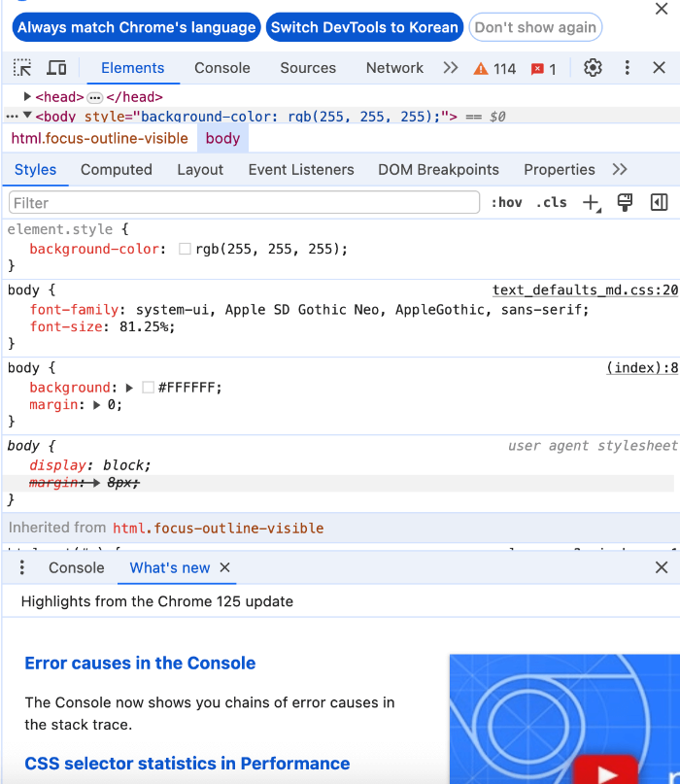Switch to the top Console tab
Image resolution: width=680 pixels, height=784 pixels.
pos(222,67)
